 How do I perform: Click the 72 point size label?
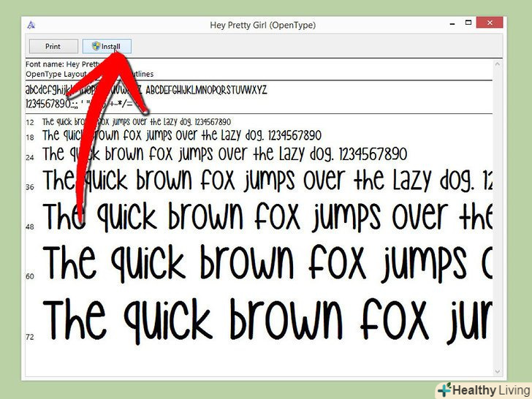click(x=30, y=337)
